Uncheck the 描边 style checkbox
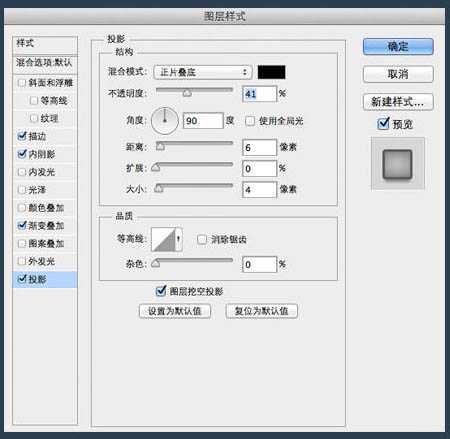 22,136
